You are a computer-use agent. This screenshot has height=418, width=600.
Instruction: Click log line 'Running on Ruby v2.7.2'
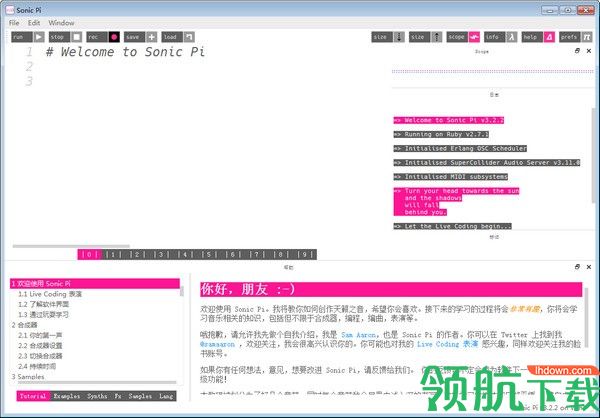[x=441, y=134]
